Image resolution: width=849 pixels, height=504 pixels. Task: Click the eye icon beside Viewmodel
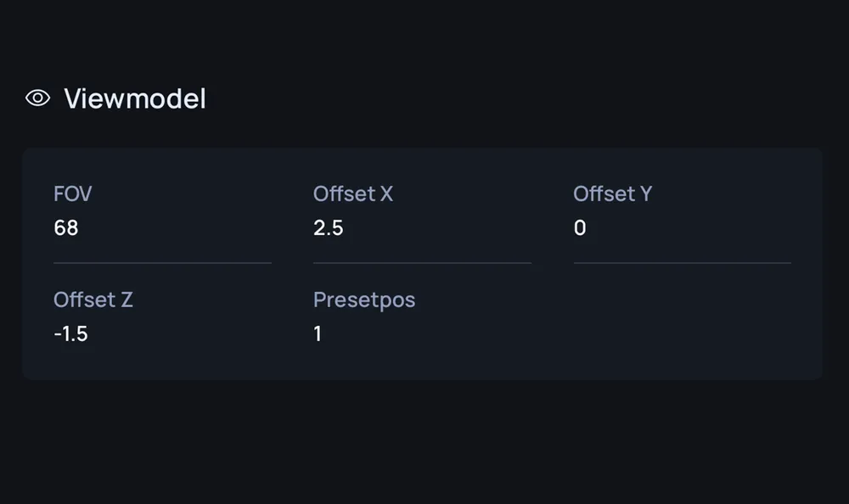[x=37, y=98]
